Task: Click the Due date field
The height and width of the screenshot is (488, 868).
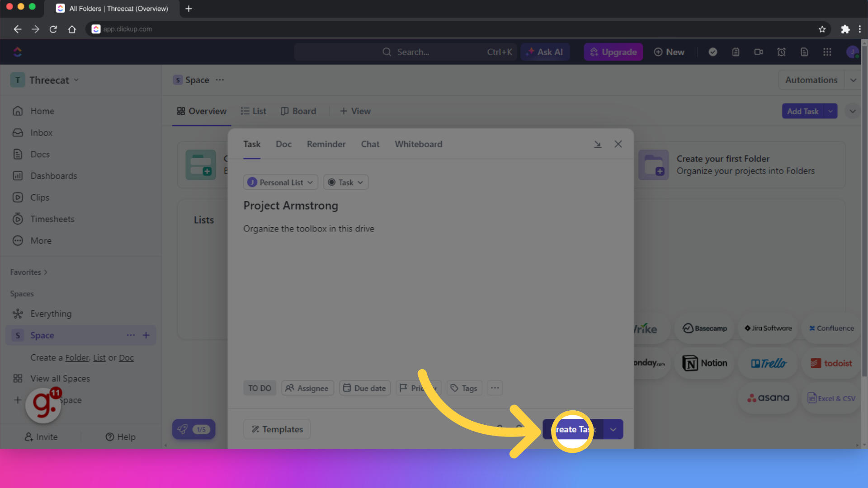Action: 365,388
